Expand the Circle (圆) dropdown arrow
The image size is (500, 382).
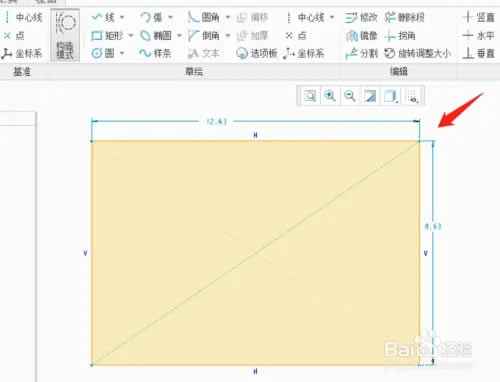tap(122, 53)
